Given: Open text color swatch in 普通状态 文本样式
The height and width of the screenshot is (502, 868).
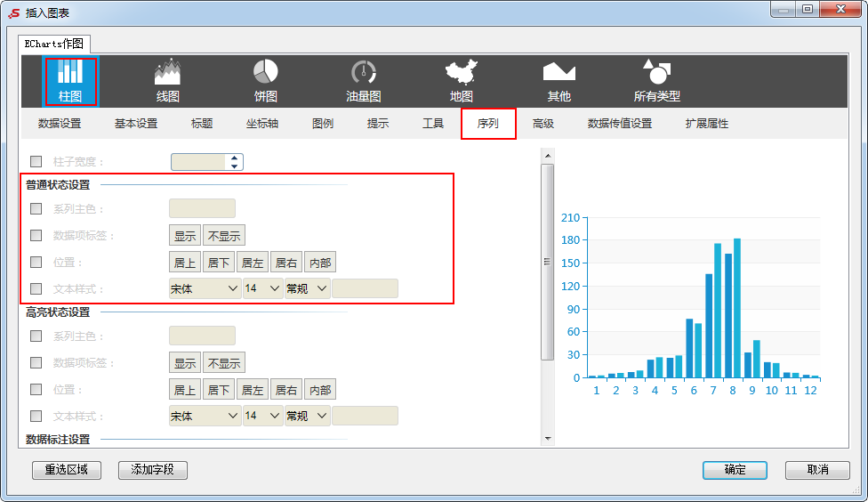Looking at the screenshot, I should coord(365,288).
